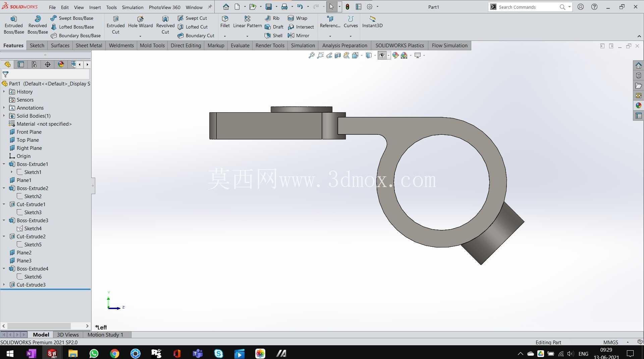
Task: Switch to the Motion Study 1 tab
Action: pos(105,335)
